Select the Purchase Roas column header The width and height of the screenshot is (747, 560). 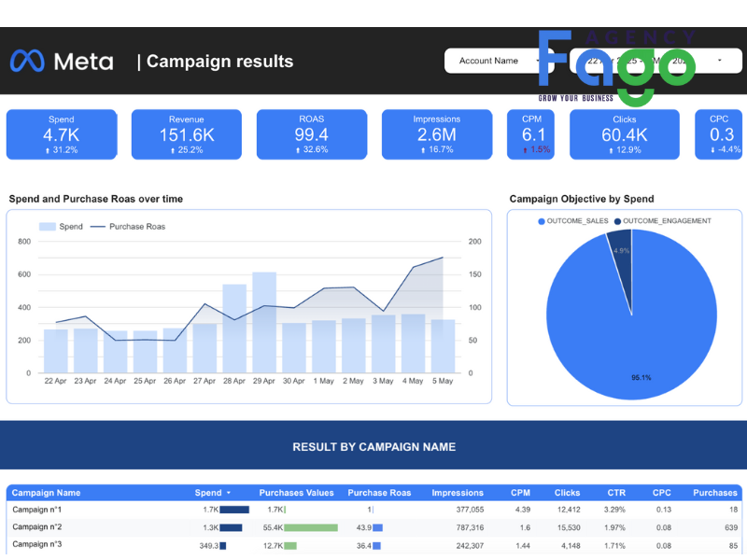click(379, 493)
